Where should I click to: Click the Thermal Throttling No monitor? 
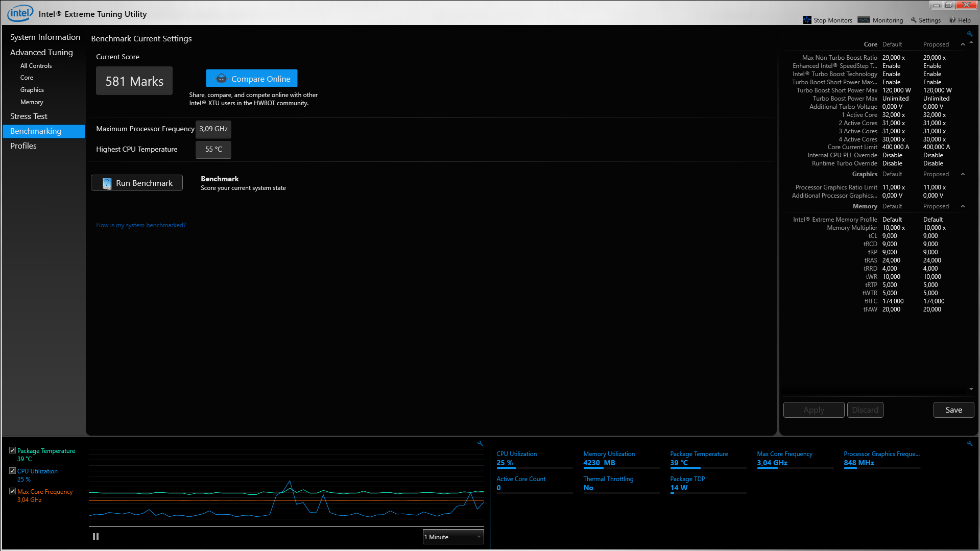pos(622,485)
